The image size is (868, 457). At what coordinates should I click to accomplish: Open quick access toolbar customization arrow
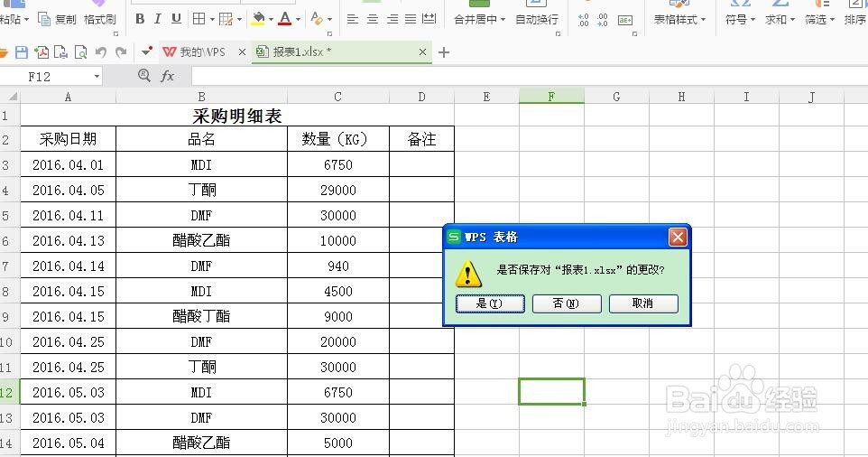pyautogui.click(x=146, y=52)
